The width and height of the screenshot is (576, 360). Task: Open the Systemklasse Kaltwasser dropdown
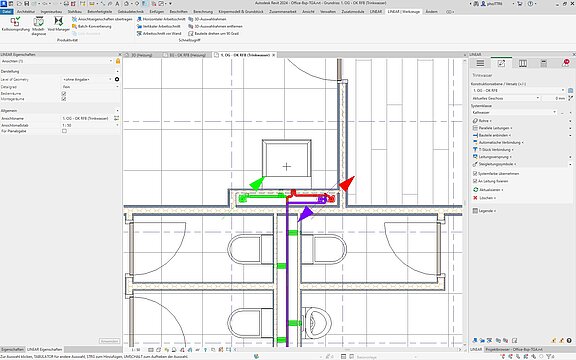(514, 112)
